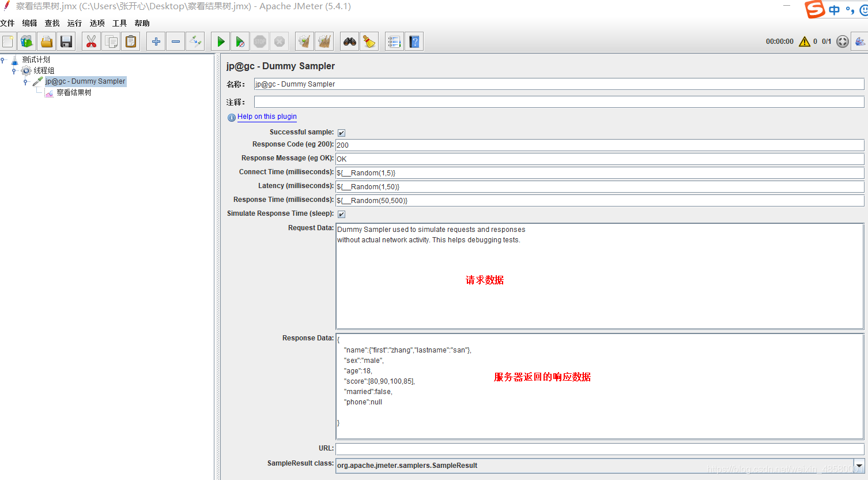This screenshot has height=480, width=868.
Task: Click the Response Message input field
Action: coord(600,159)
